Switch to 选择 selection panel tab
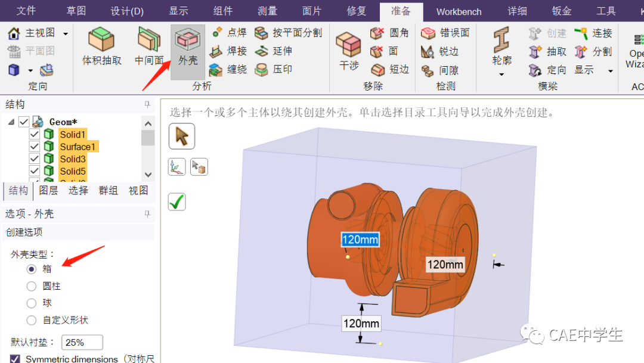The image size is (644, 363). coord(79,191)
